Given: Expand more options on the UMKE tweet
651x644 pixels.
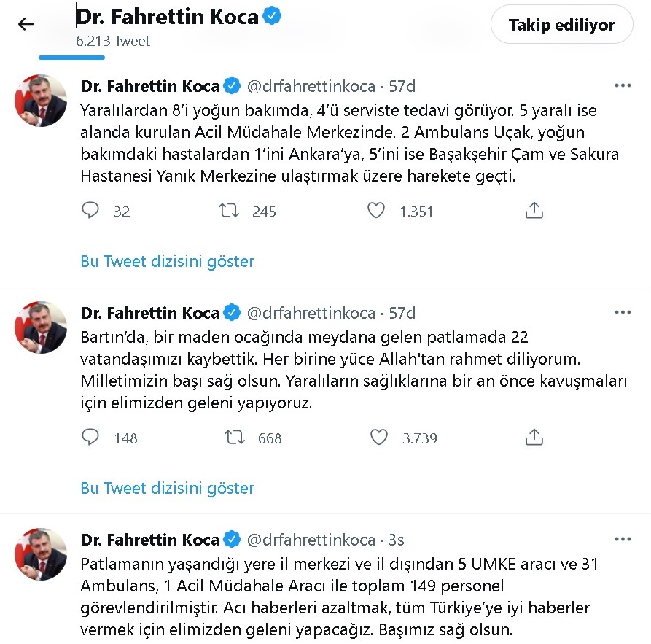Looking at the screenshot, I should tap(622, 540).
